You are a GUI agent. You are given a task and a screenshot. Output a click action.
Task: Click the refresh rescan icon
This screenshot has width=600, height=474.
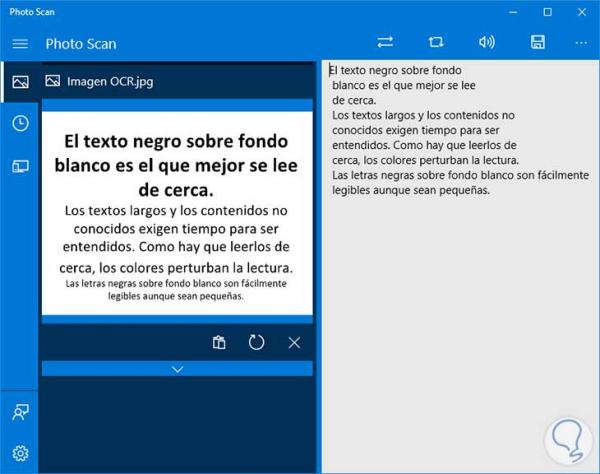click(x=256, y=342)
